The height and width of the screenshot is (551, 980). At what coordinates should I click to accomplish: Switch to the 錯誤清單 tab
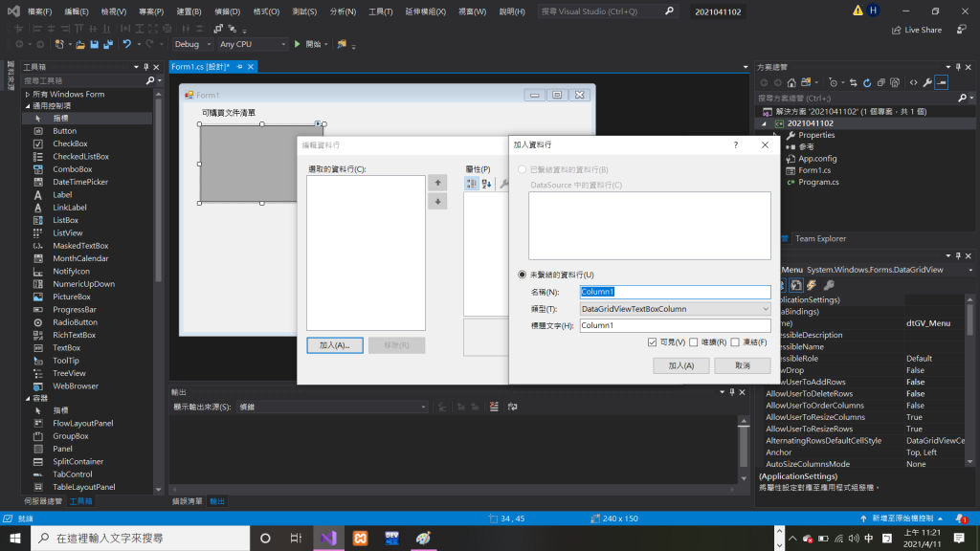tap(187, 501)
